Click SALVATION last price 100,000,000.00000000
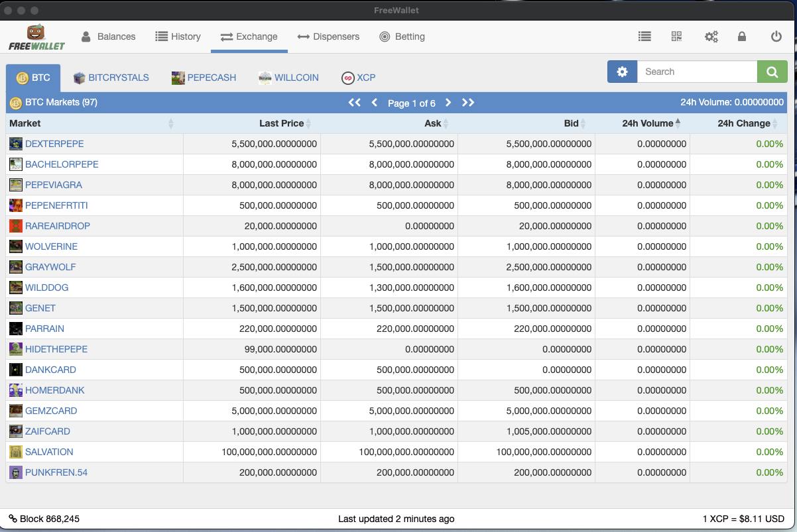Image resolution: width=797 pixels, height=532 pixels. [269, 452]
